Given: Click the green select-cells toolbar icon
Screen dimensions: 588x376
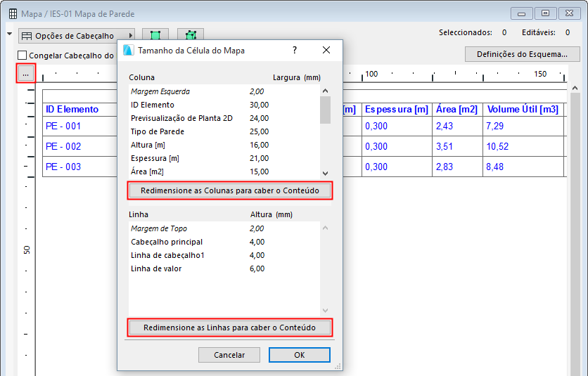Looking at the screenshot, I should [155, 35].
